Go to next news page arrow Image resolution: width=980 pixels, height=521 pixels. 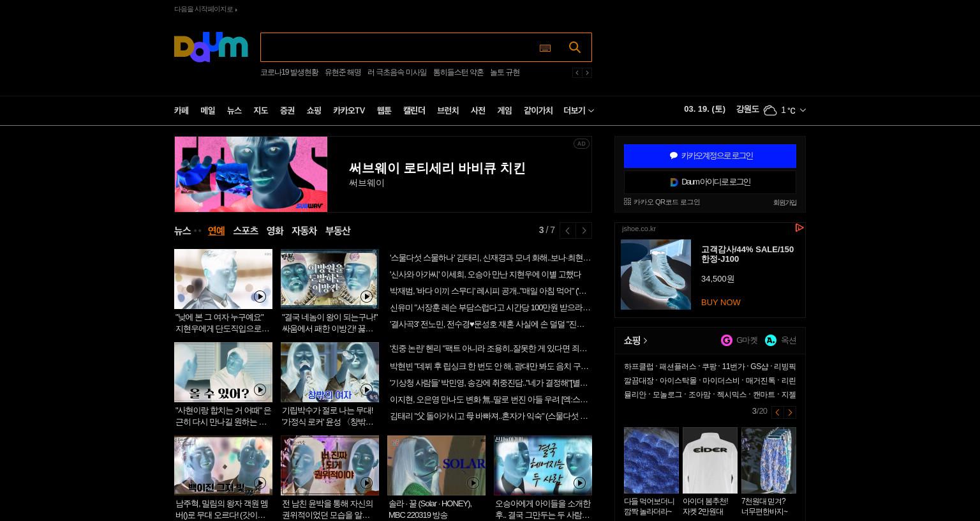point(584,230)
